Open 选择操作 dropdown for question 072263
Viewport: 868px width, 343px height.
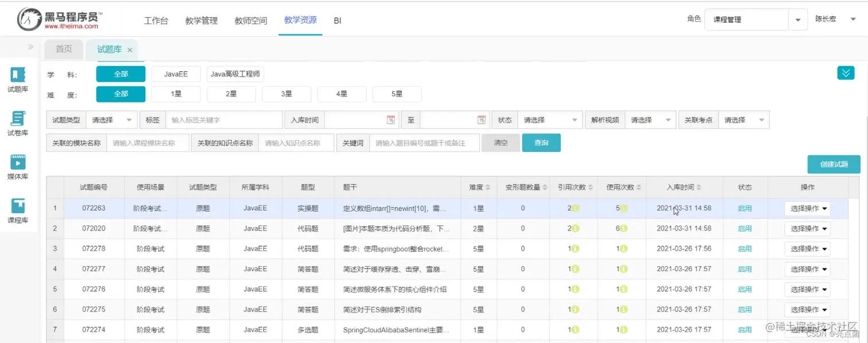[x=808, y=208]
